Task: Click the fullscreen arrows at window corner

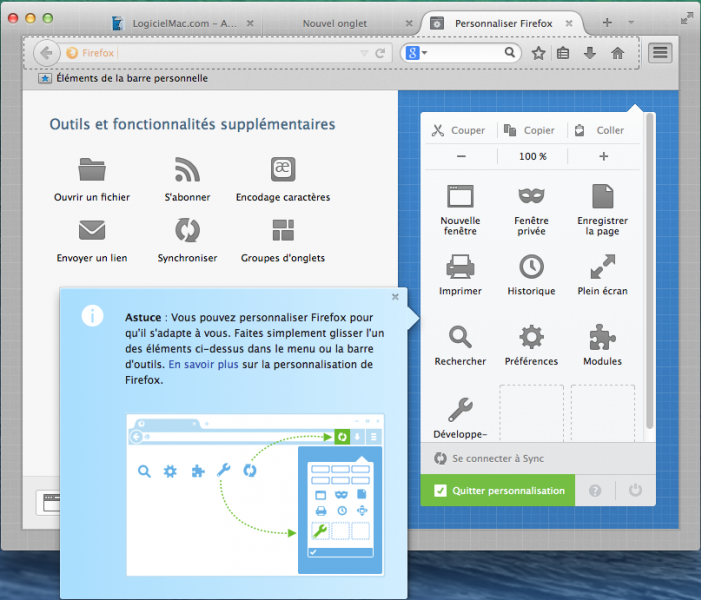Action: (686, 18)
